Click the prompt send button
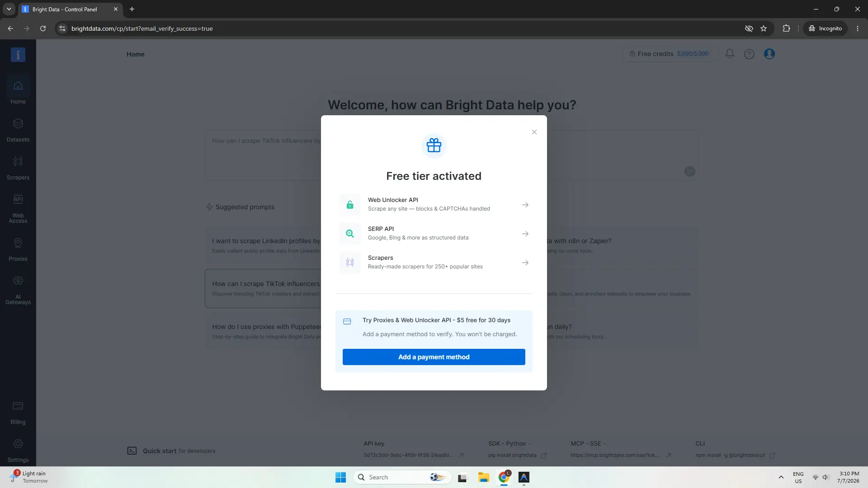This screenshot has width=868, height=488. click(x=689, y=171)
